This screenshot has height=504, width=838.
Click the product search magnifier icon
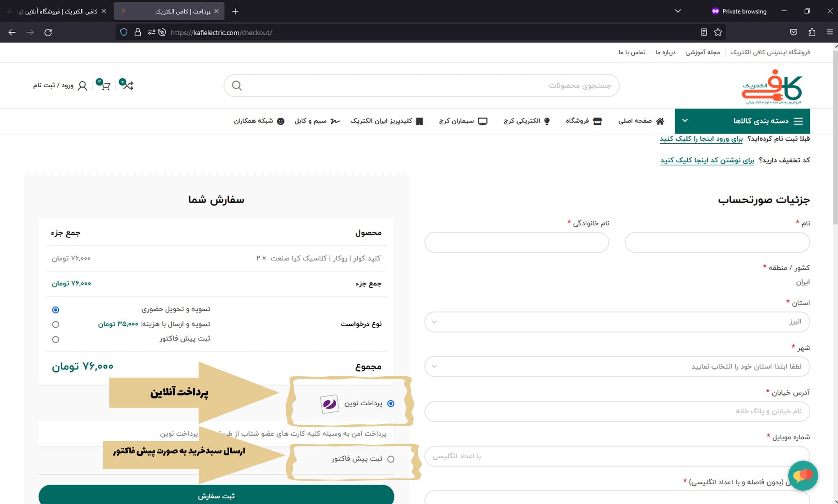click(x=237, y=85)
